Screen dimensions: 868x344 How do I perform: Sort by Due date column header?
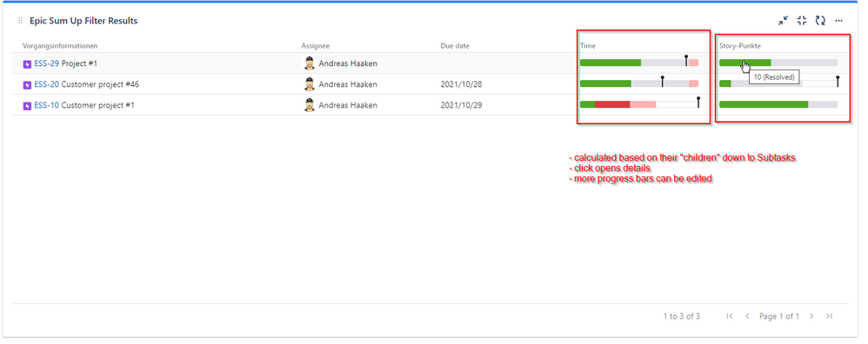coord(455,46)
